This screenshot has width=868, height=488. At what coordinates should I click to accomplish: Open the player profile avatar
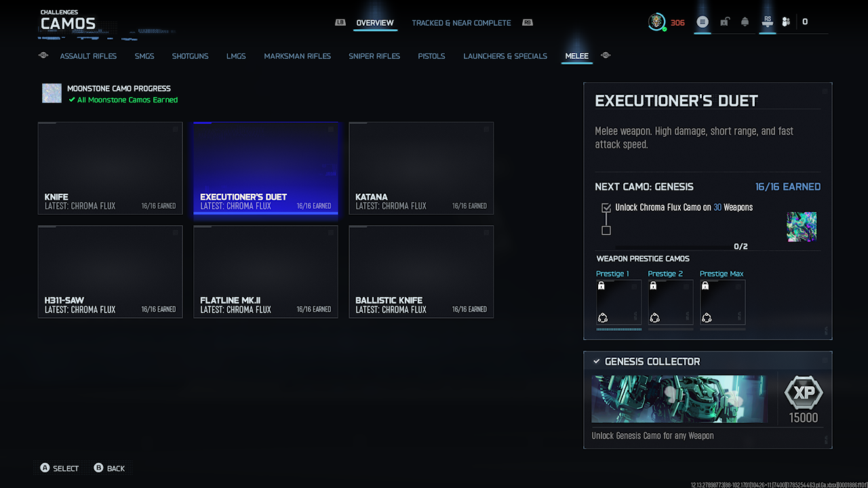(x=656, y=22)
